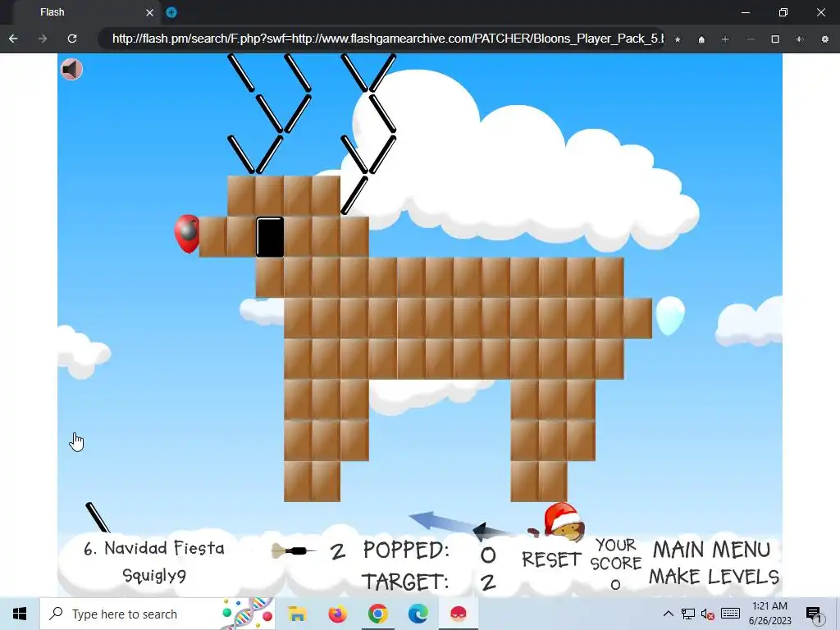Open MAIN MENU

(711, 550)
